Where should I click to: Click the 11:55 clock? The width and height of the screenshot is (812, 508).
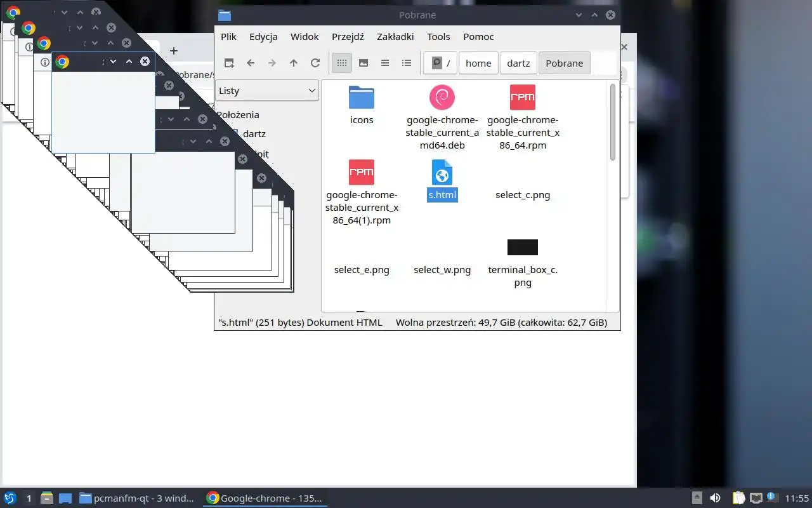797,498
